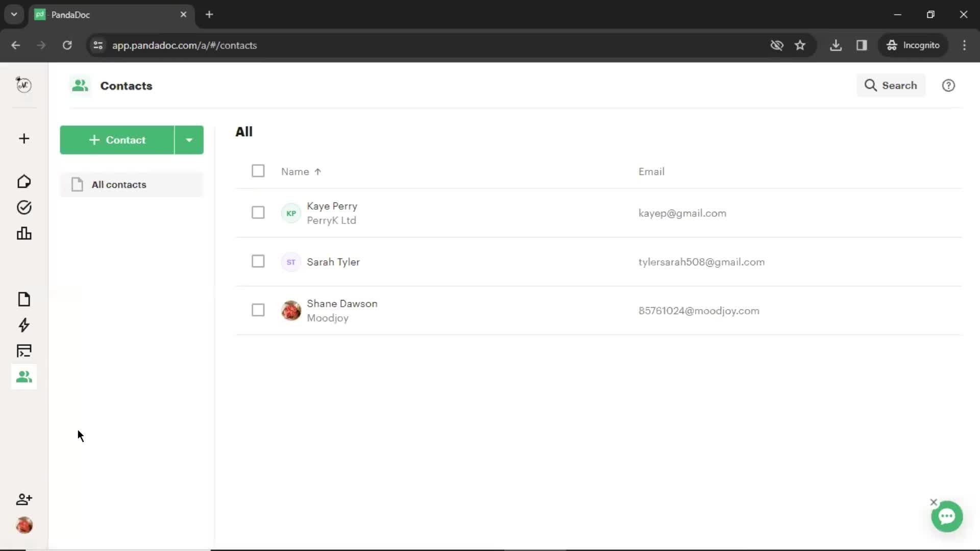This screenshot has width=980, height=551.
Task: Click the help question mark icon
Action: [948, 85]
